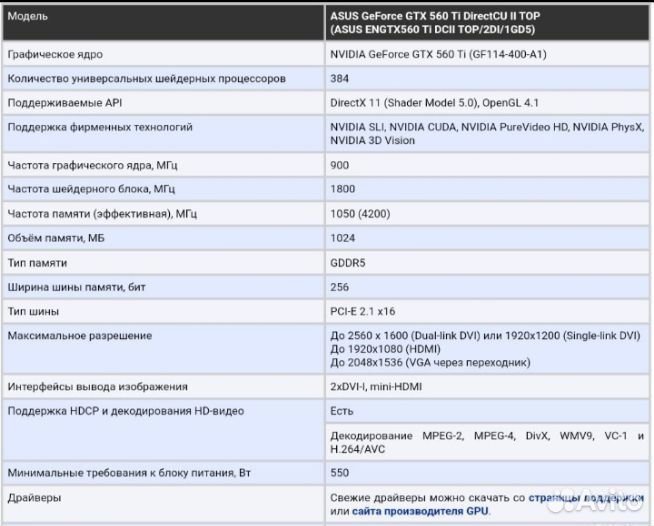Select the 'PCI-E 2.1 x16' value
The image size is (654, 526).
pyautogui.click(x=362, y=311)
